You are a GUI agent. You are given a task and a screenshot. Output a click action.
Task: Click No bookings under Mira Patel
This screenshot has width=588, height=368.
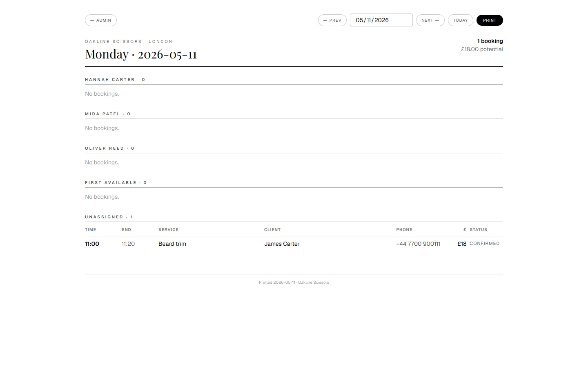coord(102,128)
